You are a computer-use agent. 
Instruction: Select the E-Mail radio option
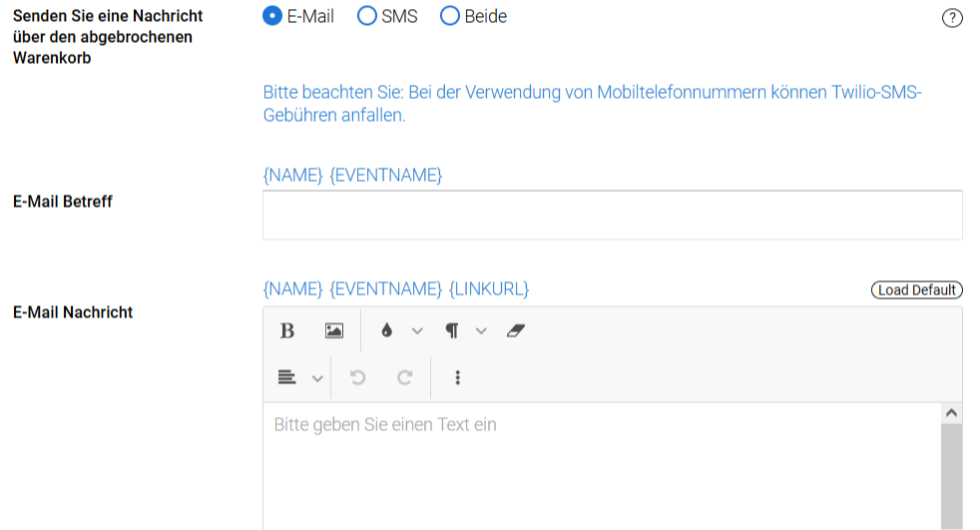(272, 16)
